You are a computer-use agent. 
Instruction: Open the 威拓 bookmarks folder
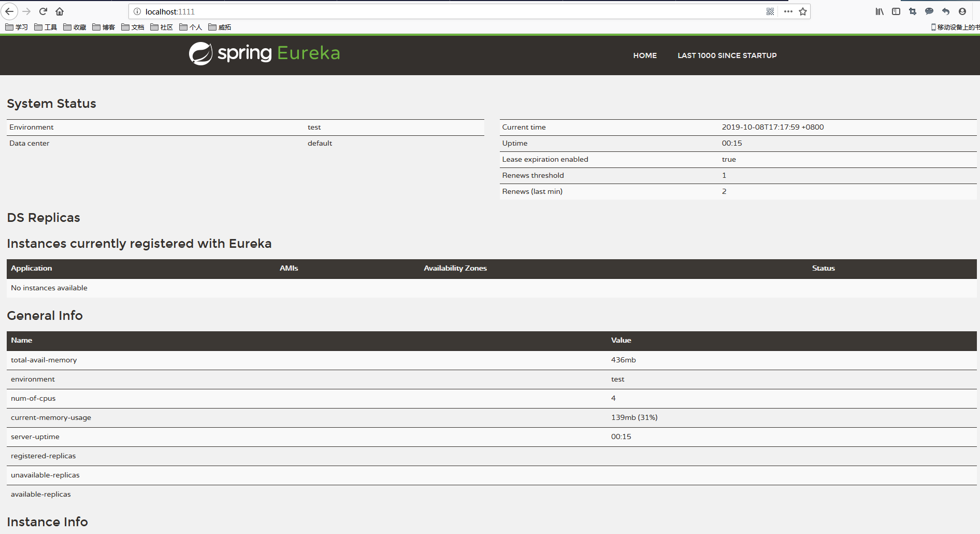(220, 27)
